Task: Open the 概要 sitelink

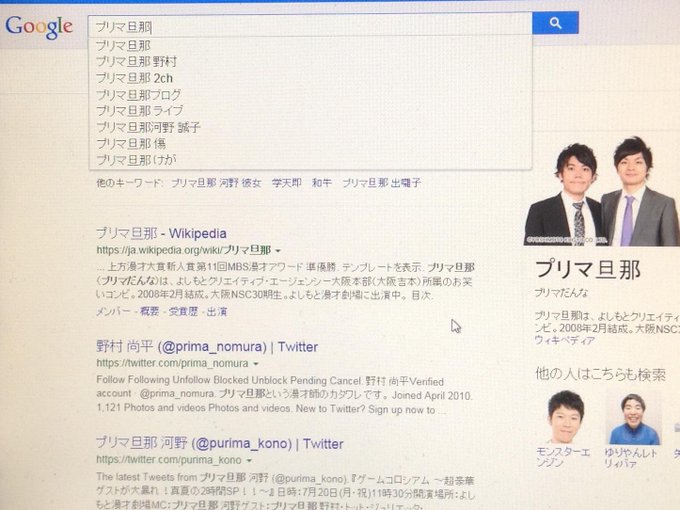Action: coord(150,311)
